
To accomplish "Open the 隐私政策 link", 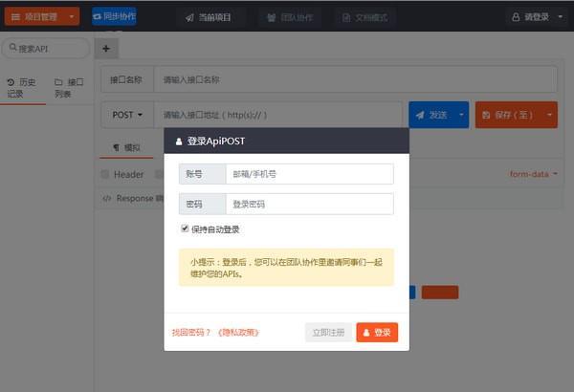I will pyautogui.click(x=238, y=333).
